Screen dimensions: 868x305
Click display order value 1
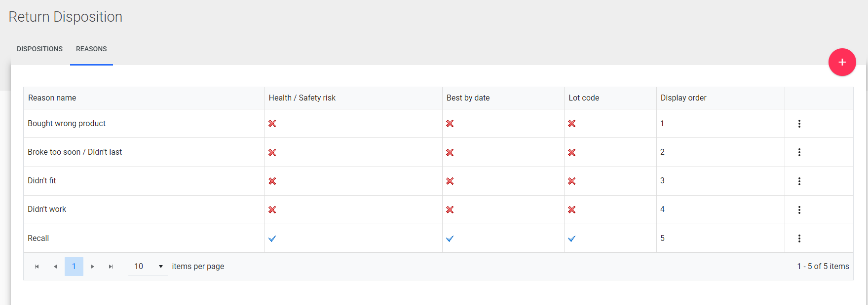(662, 124)
